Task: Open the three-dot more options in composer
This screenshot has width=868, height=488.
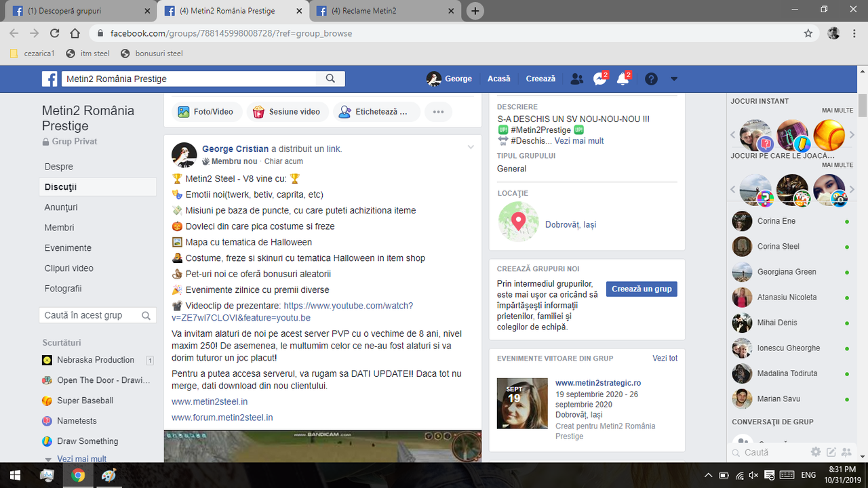Action: click(x=438, y=112)
